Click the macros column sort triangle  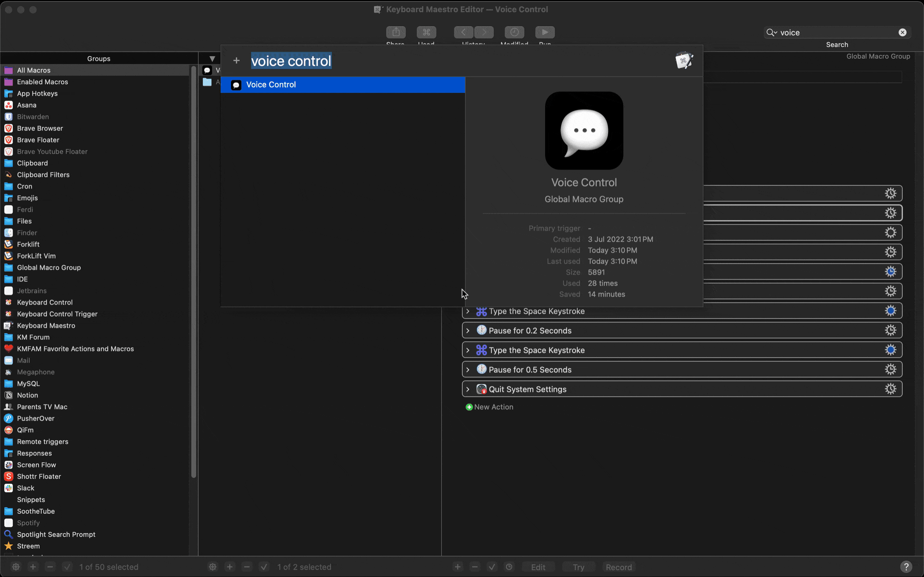point(212,59)
